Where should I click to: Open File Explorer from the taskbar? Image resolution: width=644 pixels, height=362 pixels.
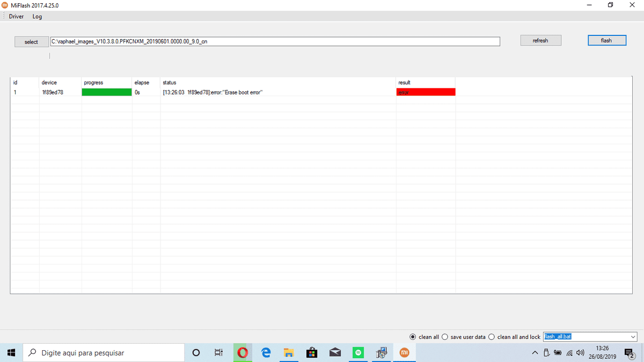[289, 352]
